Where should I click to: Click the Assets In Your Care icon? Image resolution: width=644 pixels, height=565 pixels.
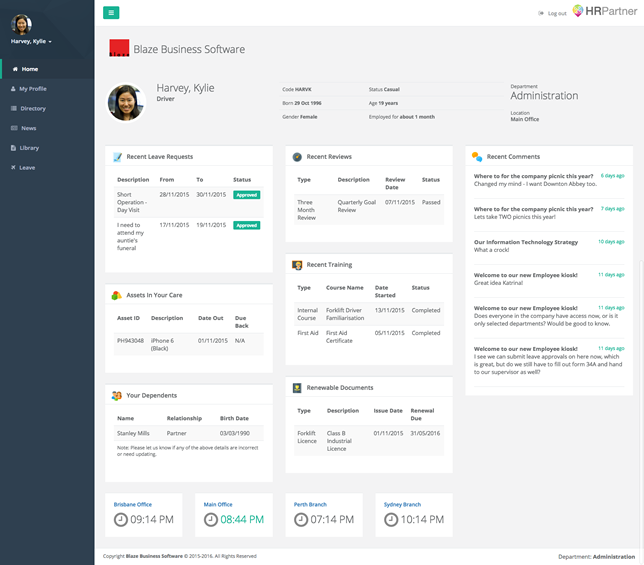[117, 295]
